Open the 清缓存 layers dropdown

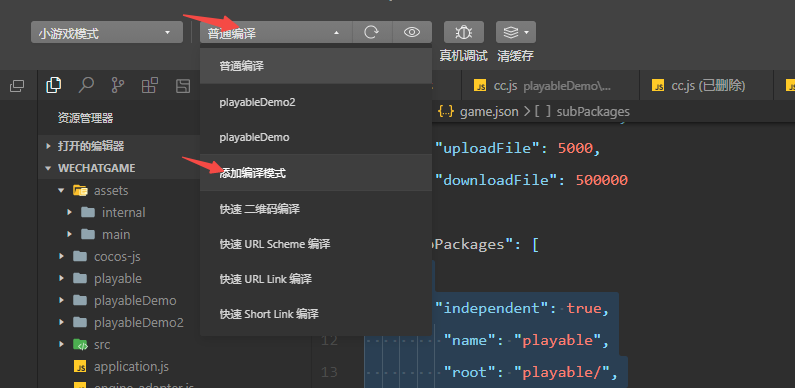pyautogui.click(x=516, y=32)
